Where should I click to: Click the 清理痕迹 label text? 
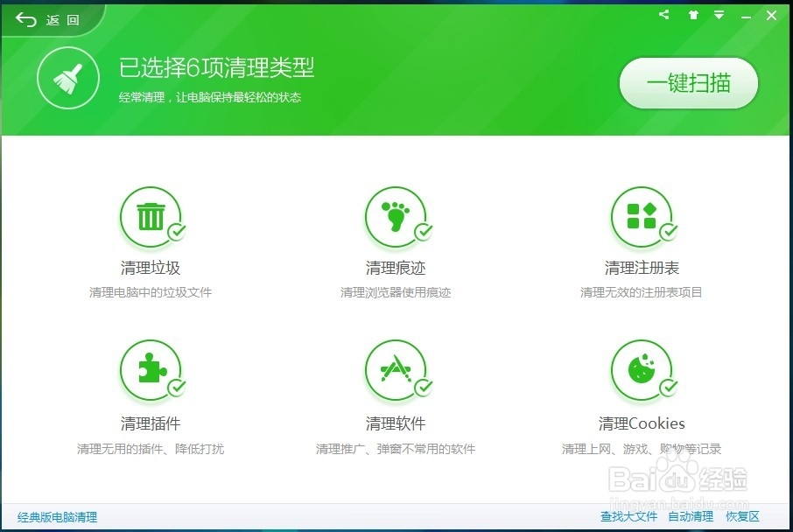396,268
